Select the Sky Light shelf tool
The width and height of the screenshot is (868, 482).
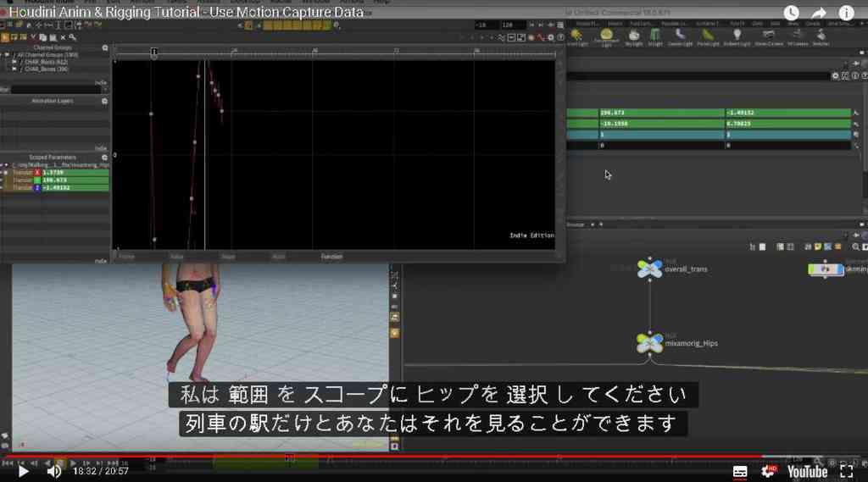[634, 37]
